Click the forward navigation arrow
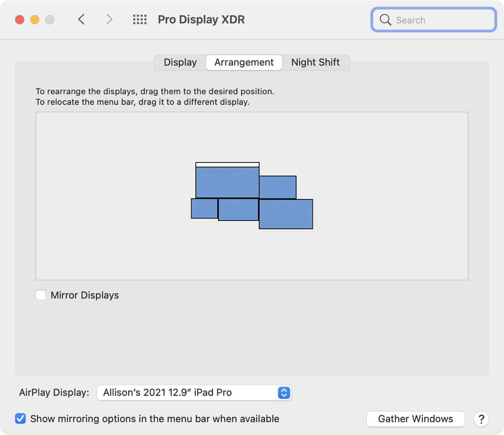The image size is (504, 435). pos(109,19)
